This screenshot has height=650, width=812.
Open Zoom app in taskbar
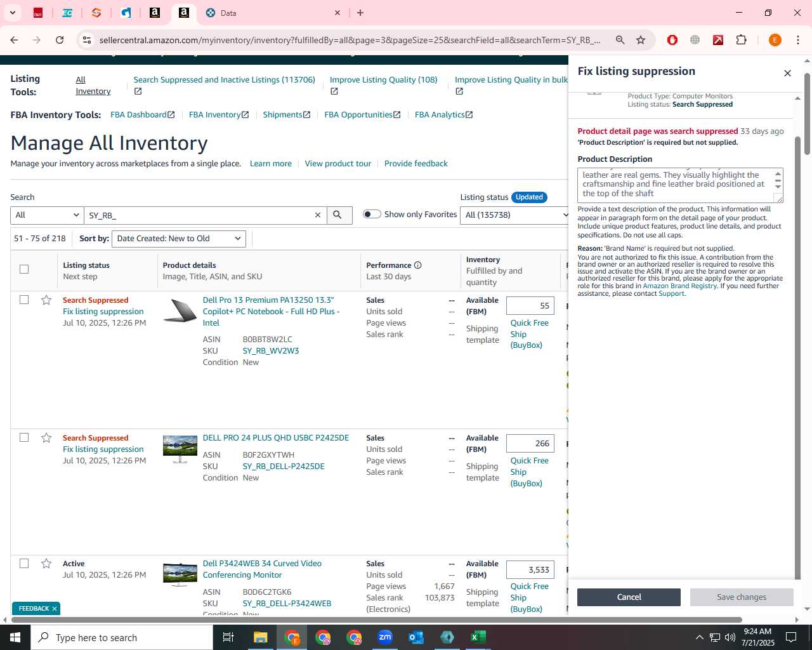click(x=385, y=637)
